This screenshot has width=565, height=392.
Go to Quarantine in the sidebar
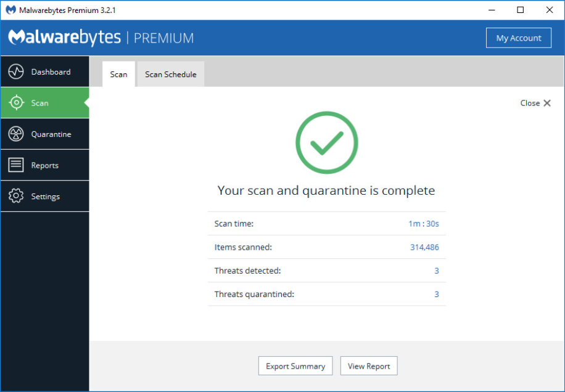(x=44, y=134)
